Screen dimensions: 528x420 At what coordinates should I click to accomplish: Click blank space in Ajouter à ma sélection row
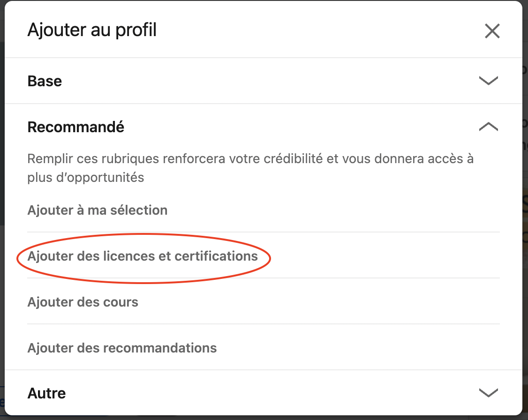[x=328, y=210]
